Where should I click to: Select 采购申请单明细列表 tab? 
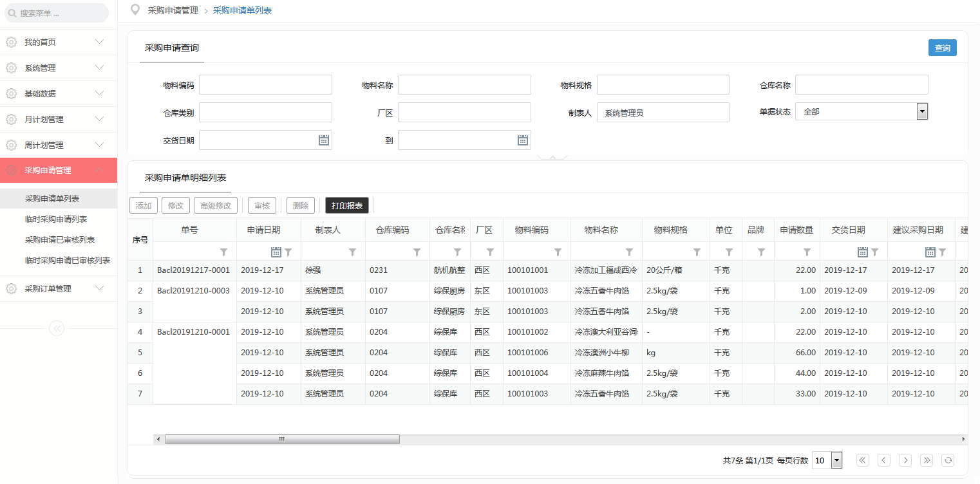pos(185,178)
